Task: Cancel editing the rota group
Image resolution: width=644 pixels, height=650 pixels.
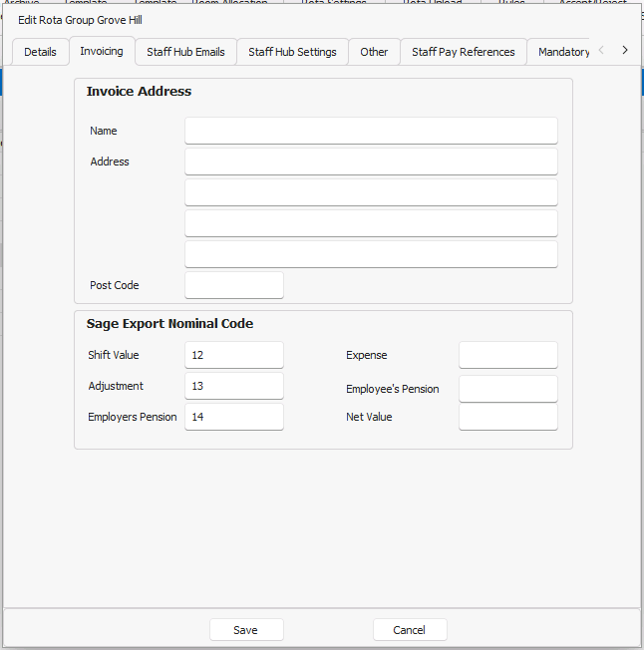Action: click(410, 630)
